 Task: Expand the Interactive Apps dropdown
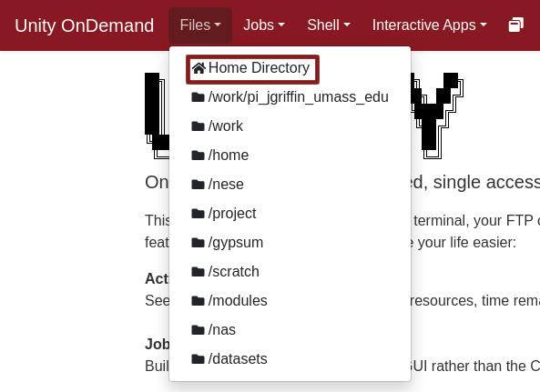click(430, 25)
